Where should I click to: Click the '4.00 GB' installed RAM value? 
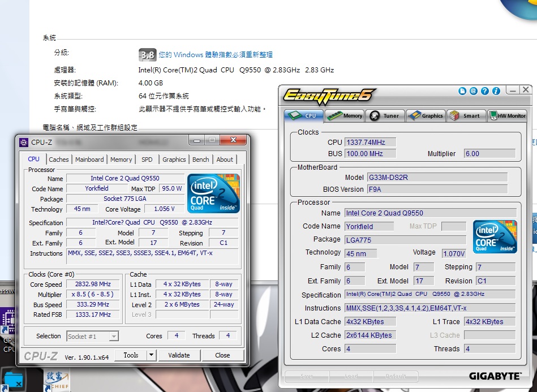tap(151, 83)
